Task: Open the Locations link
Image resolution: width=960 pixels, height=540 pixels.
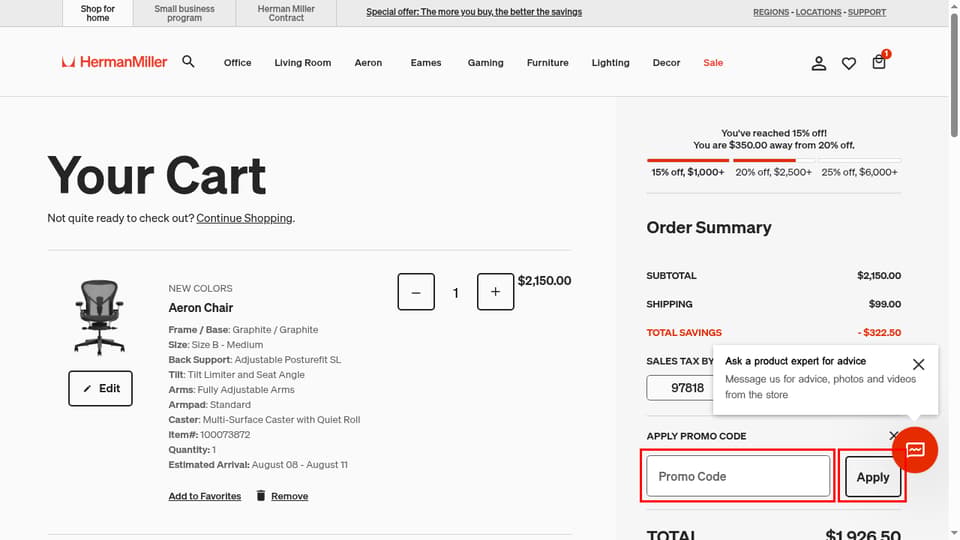Action: click(819, 12)
